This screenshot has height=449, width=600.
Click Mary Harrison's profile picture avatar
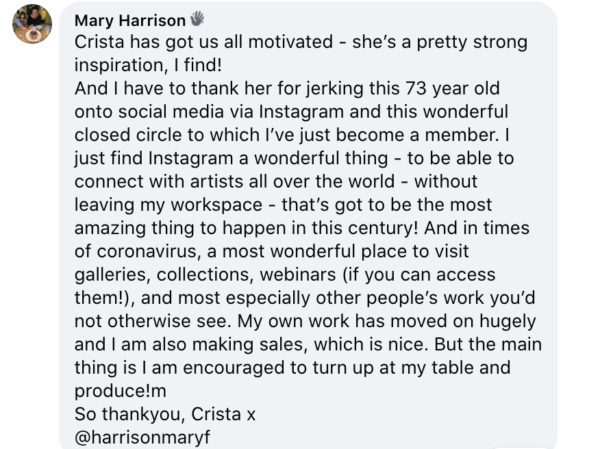click(32, 23)
